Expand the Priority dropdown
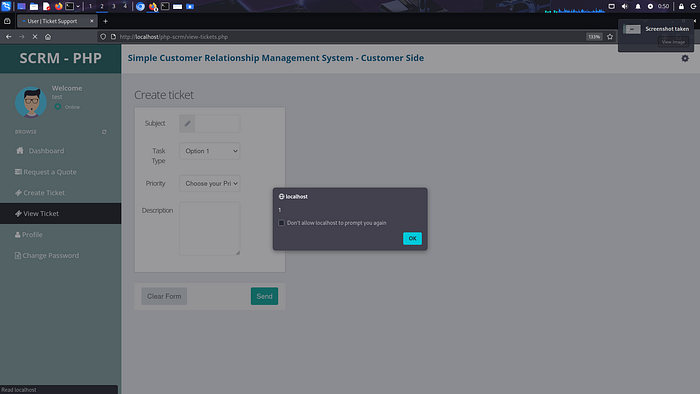This screenshot has width=700, height=394. tap(210, 183)
